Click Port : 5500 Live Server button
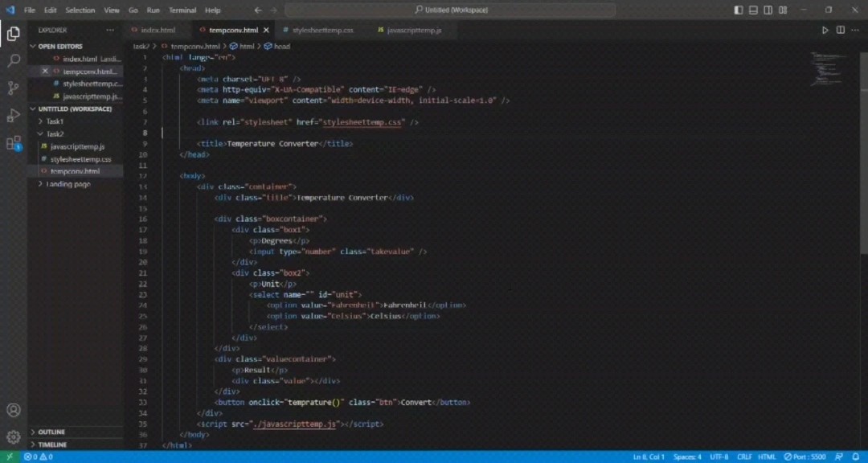The width and height of the screenshot is (868, 463). (805, 457)
